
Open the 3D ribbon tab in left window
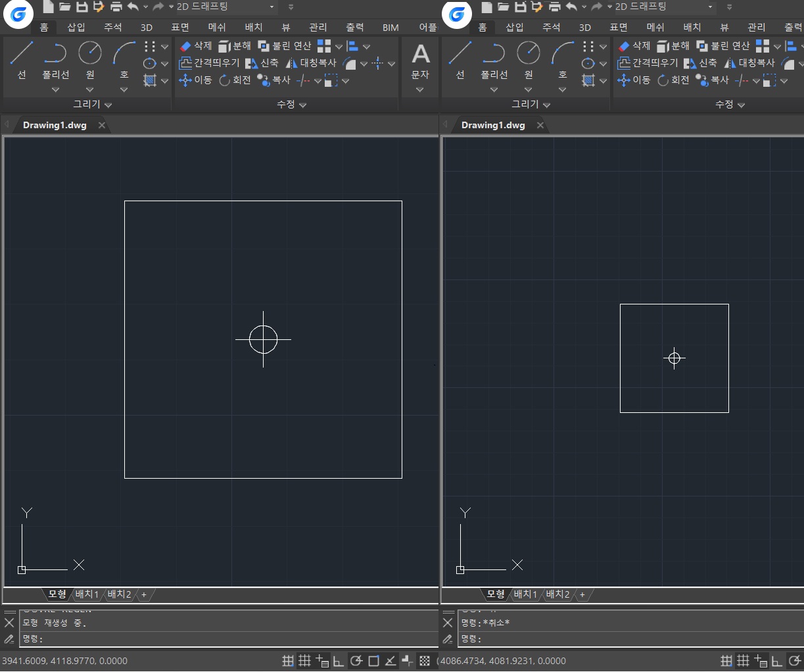pyautogui.click(x=147, y=27)
